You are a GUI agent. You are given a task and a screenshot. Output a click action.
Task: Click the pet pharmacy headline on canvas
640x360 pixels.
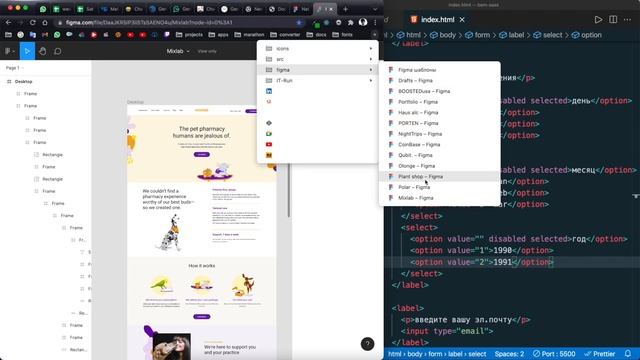coord(202,132)
